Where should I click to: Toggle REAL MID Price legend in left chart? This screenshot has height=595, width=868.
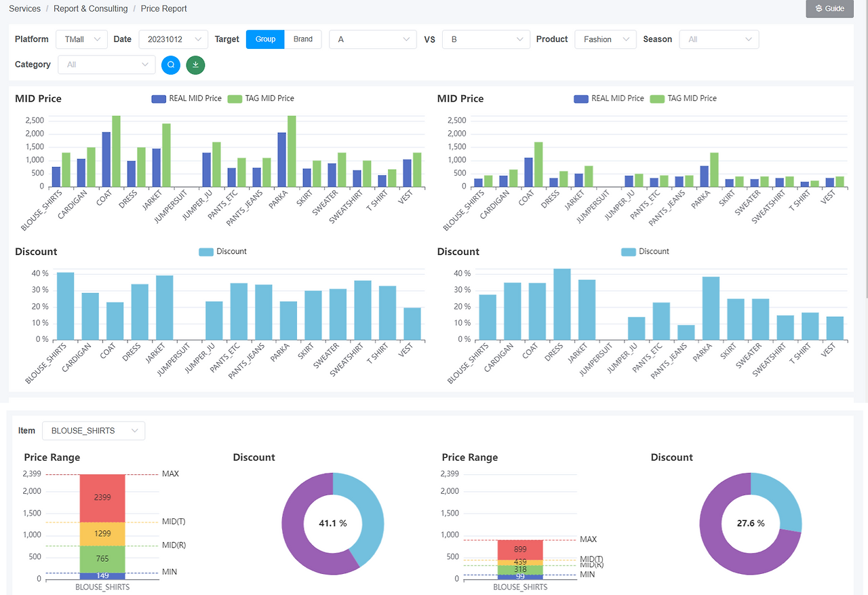coord(186,98)
